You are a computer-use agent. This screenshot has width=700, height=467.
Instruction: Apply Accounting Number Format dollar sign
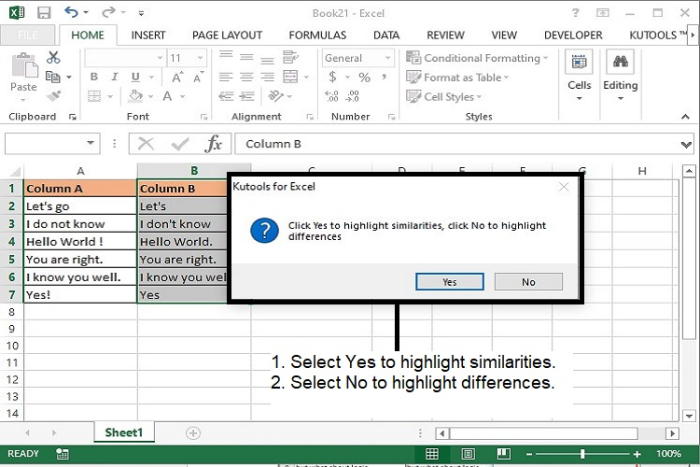[332, 77]
